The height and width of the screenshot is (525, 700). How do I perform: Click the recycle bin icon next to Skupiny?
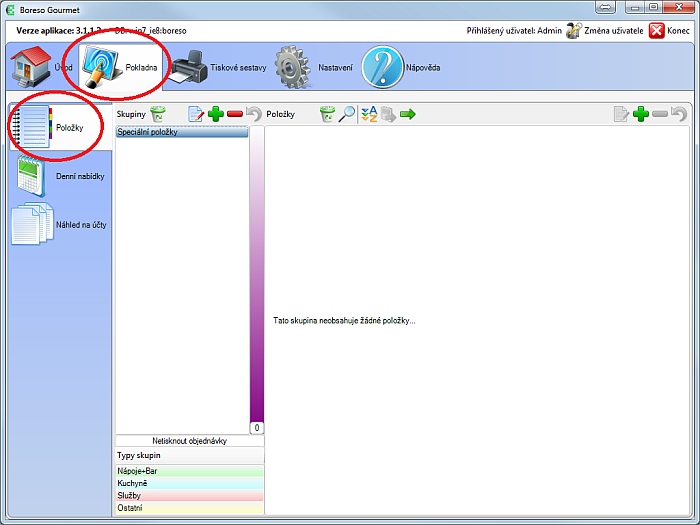pyautogui.click(x=158, y=115)
